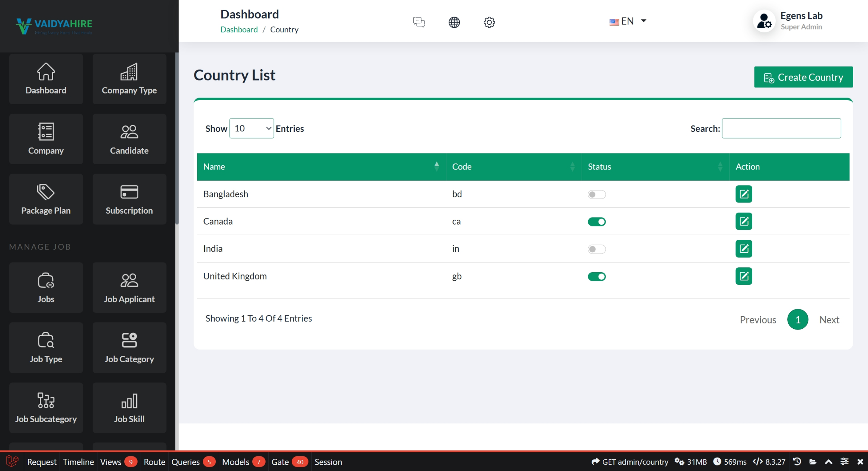Open settings gear icon in header

(x=489, y=22)
